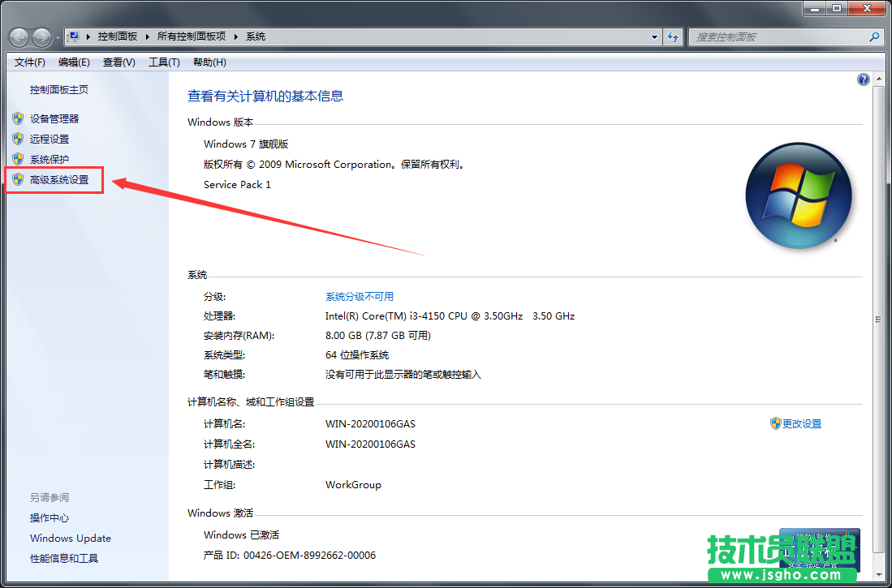The width and height of the screenshot is (892, 588).
Task: Click the back navigation arrow
Action: pyautogui.click(x=18, y=36)
